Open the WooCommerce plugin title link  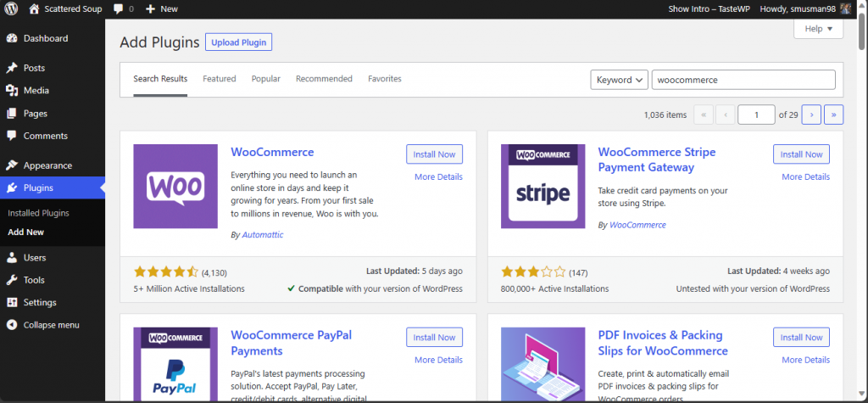tap(272, 152)
